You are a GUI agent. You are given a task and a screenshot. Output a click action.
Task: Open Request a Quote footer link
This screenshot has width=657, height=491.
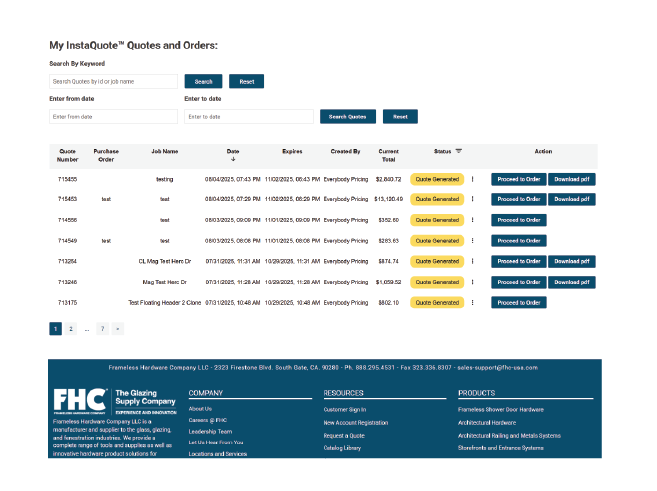(x=344, y=436)
